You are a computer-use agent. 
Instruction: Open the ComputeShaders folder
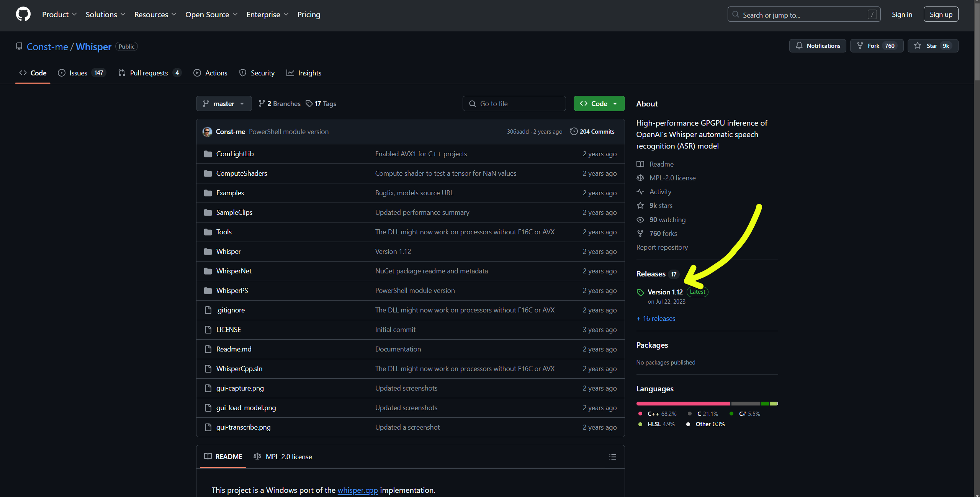(242, 173)
